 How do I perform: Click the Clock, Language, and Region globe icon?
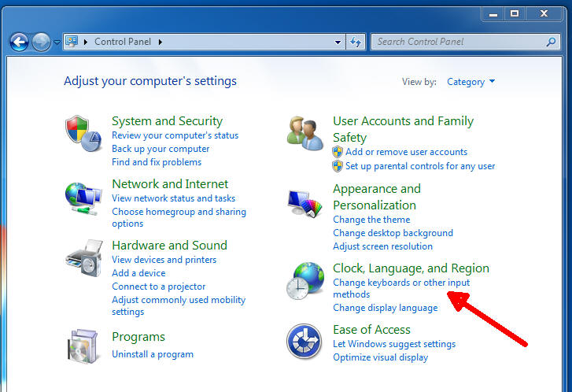tap(304, 281)
